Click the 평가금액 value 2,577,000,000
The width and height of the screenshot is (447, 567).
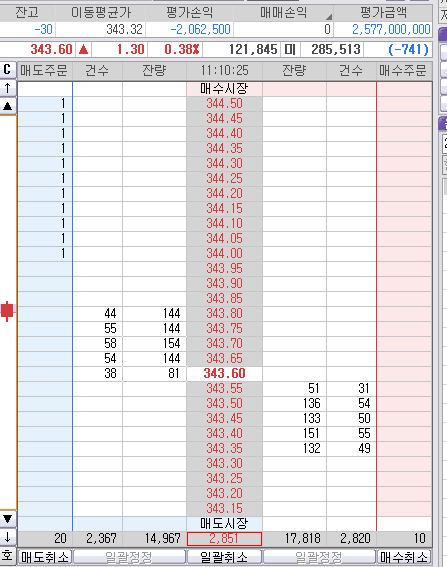point(391,29)
